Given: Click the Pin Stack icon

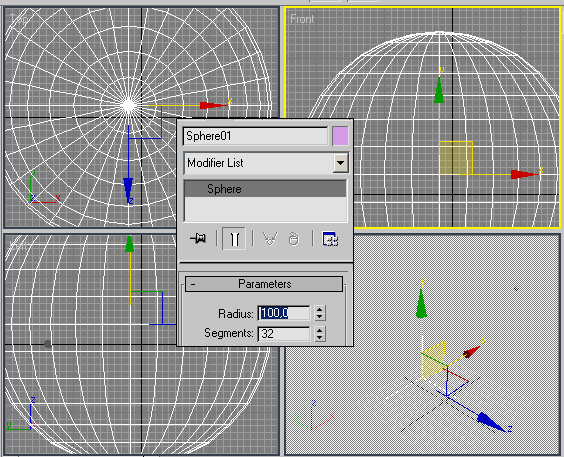Looking at the screenshot, I should pyautogui.click(x=198, y=238).
